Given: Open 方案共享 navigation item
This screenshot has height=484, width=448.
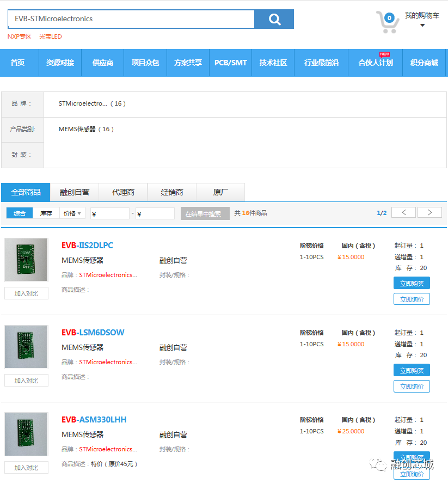Looking at the screenshot, I should [188, 63].
